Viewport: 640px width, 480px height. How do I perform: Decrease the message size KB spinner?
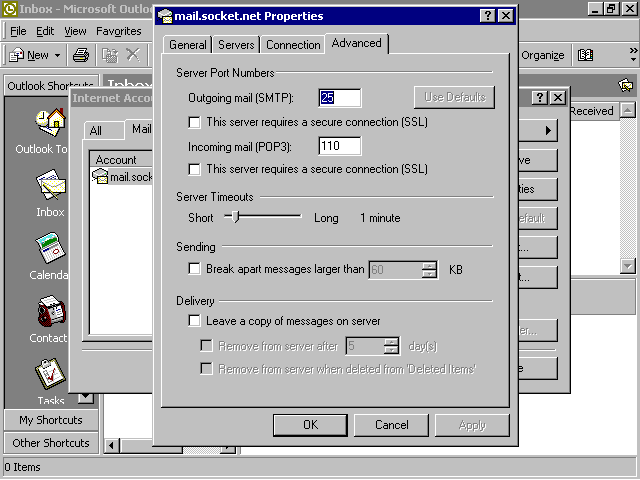coord(429,274)
